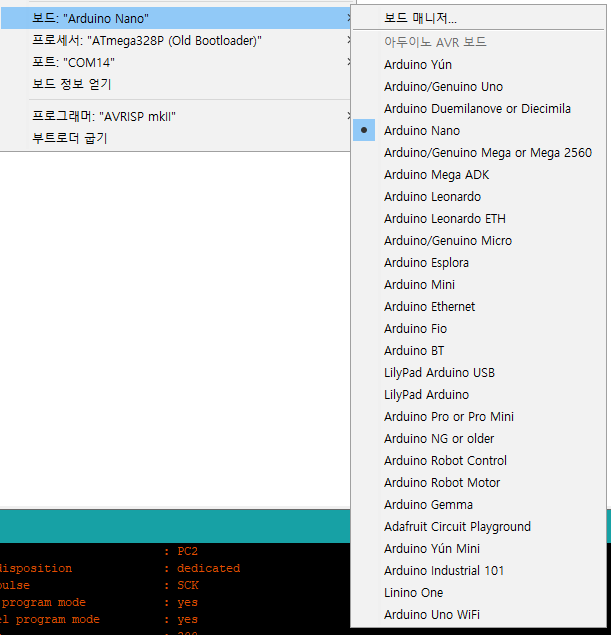Select Arduino Leonardo board
Image resolution: width=611 pixels, height=635 pixels.
[x=479, y=196]
